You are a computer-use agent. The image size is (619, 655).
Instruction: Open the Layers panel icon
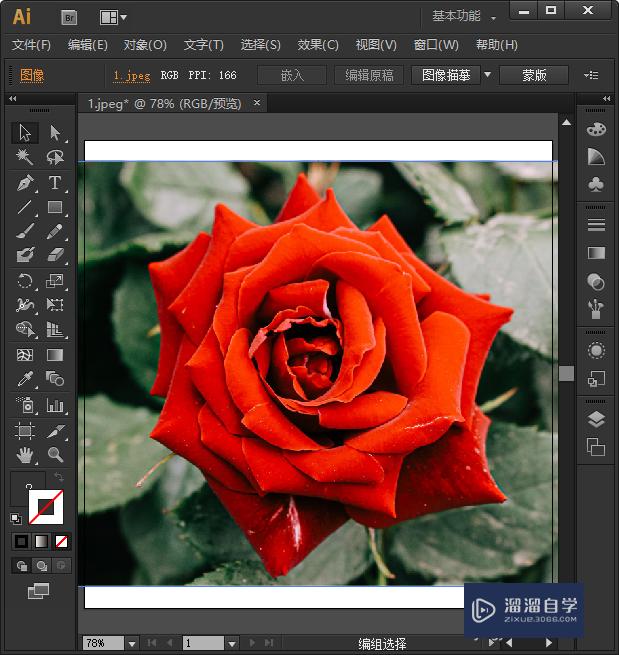[x=596, y=419]
